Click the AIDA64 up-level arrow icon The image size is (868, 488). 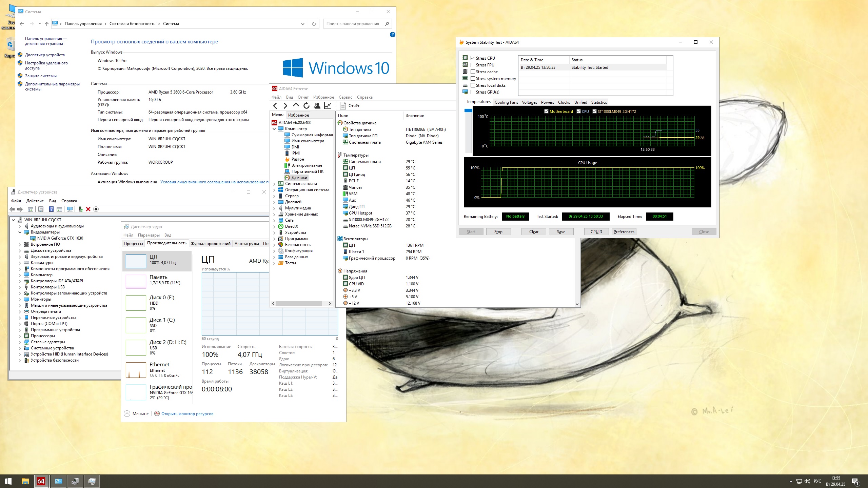tap(296, 105)
